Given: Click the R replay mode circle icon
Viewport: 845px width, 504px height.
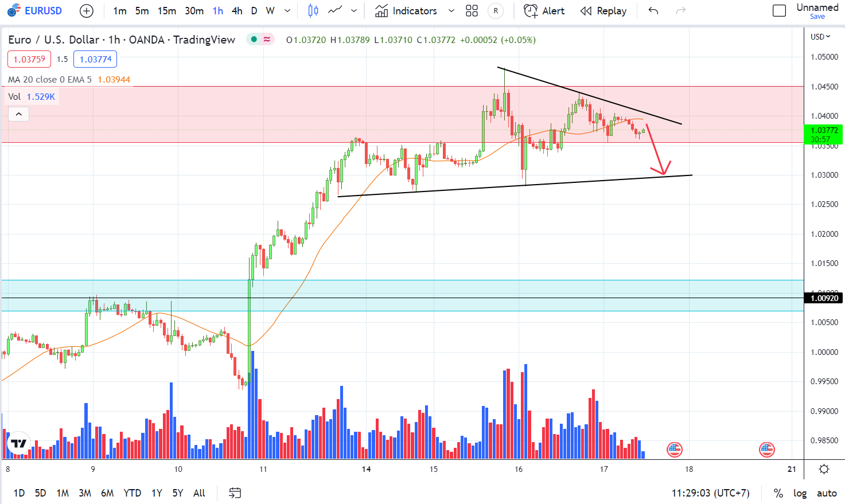Looking at the screenshot, I should [496, 10].
